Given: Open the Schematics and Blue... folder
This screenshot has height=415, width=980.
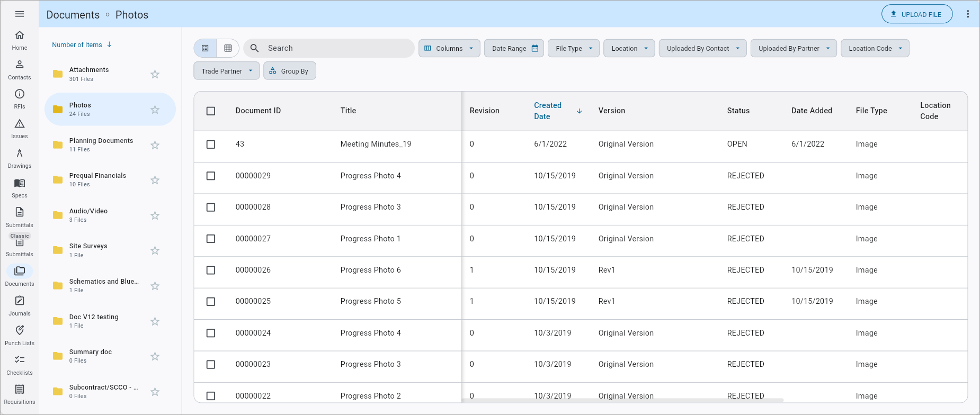Looking at the screenshot, I should (x=110, y=286).
